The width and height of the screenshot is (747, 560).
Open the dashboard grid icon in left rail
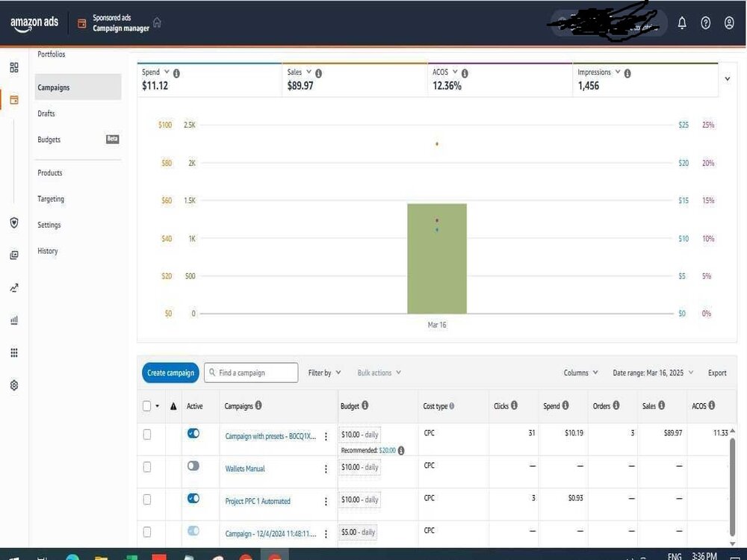(14, 68)
